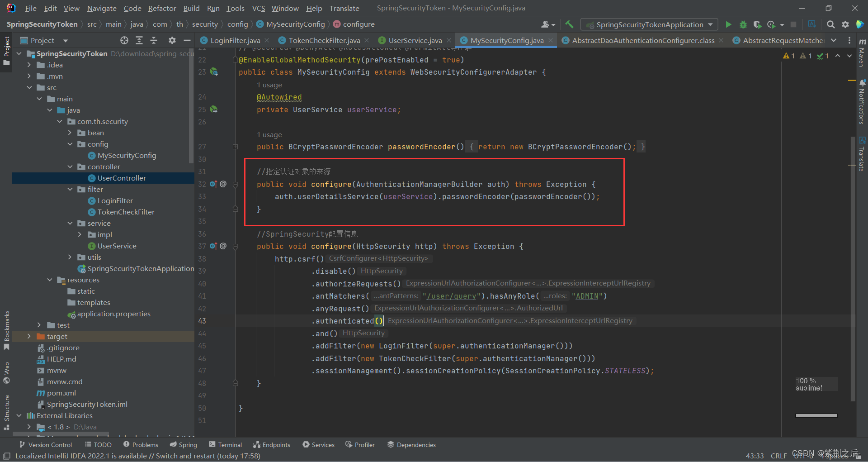Click the stop run square icon
The width and height of the screenshot is (868, 462).
[793, 24]
